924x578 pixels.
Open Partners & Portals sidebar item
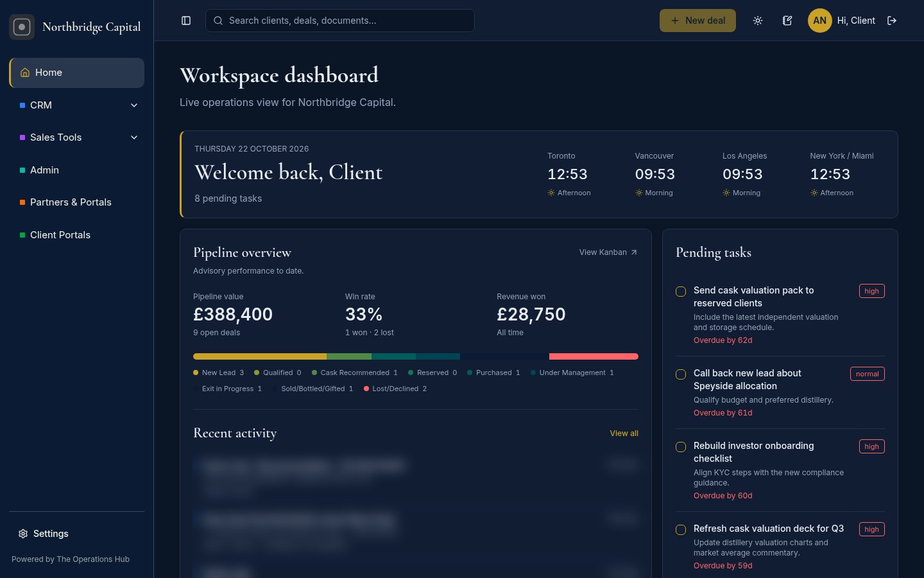point(76,202)
